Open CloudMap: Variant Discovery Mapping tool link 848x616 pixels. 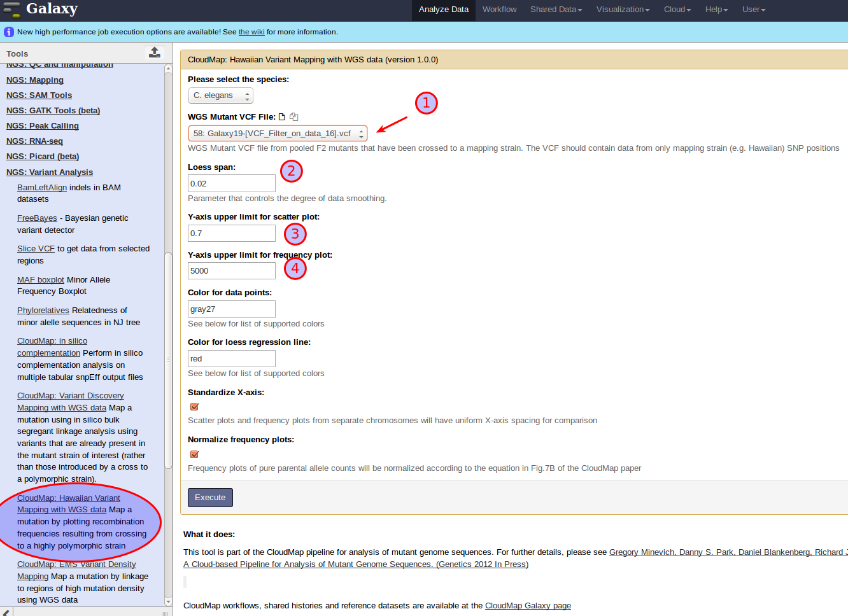coord(70,402)
